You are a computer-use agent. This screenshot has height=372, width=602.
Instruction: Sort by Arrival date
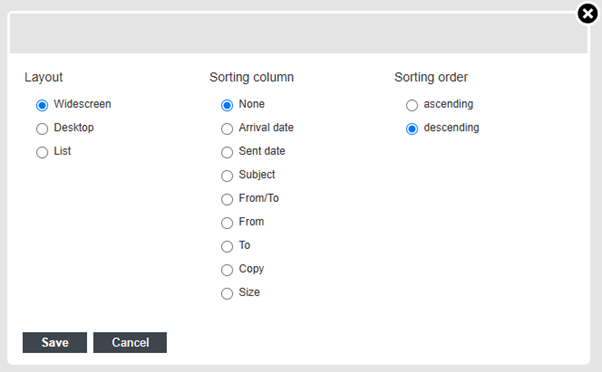tap(227, 129)
